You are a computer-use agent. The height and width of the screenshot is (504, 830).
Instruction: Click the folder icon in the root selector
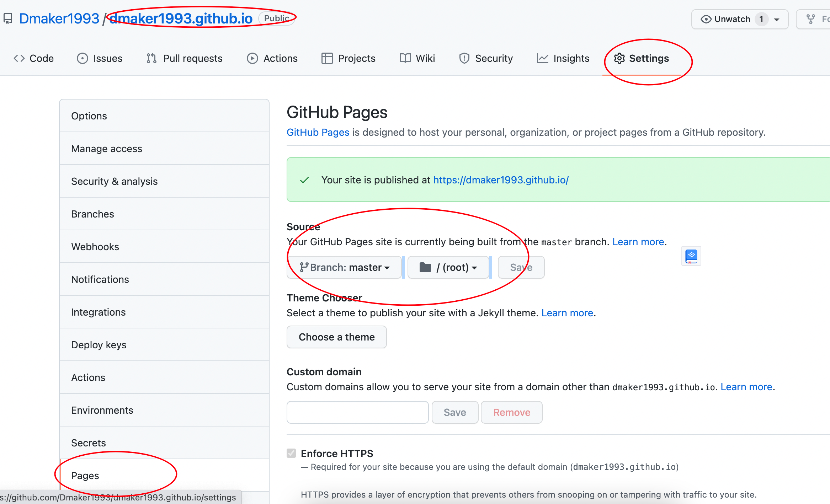pyautogui.click(x=425, y=267)
